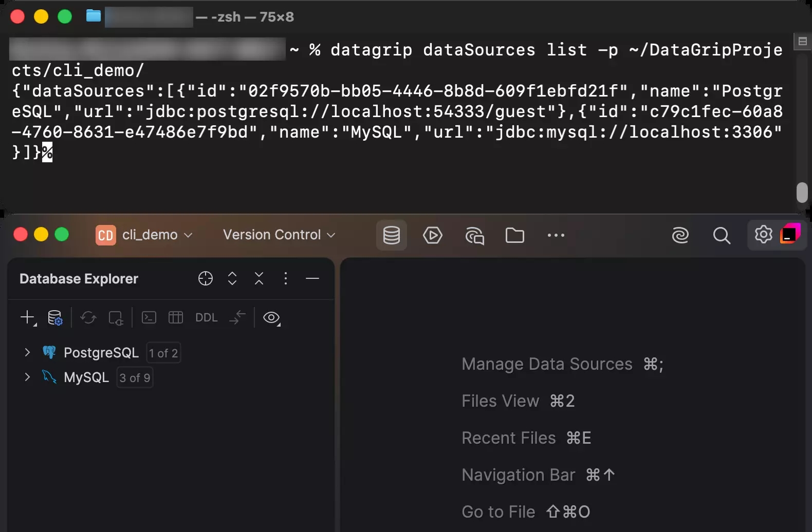This screenshot has width=812, height=532.
Task: Click the DDL button
Action: 207,317
